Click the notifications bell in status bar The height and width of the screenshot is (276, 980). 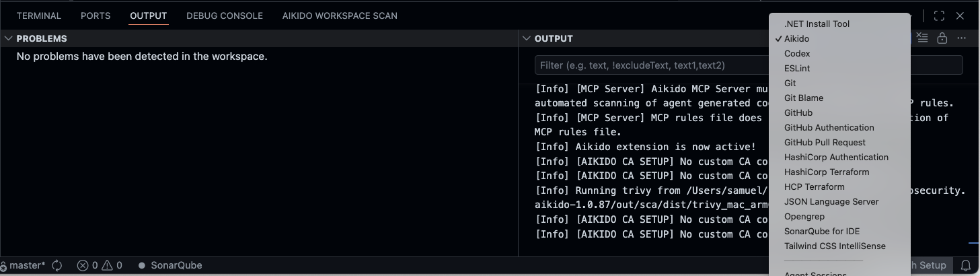[x=966, y=265]
